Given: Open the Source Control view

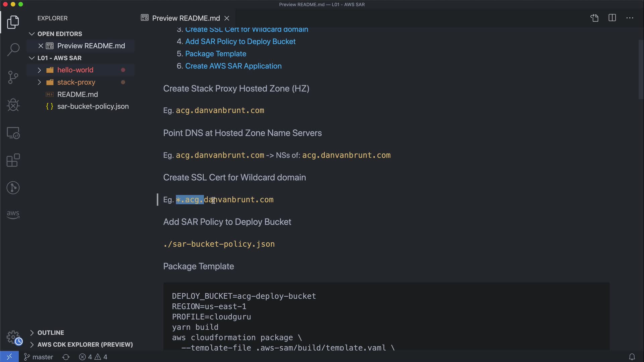Looking at the screenshot, I should pyautogui.click(x=13, y=77).
